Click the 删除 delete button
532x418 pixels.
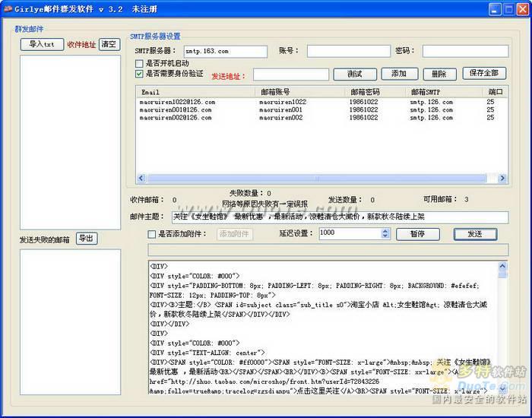439,74
